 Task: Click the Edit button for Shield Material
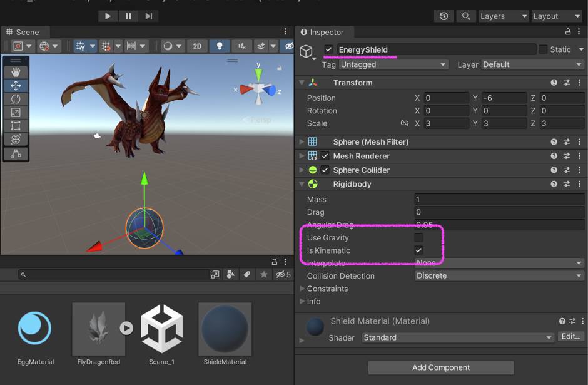click(x=571, y=337)
